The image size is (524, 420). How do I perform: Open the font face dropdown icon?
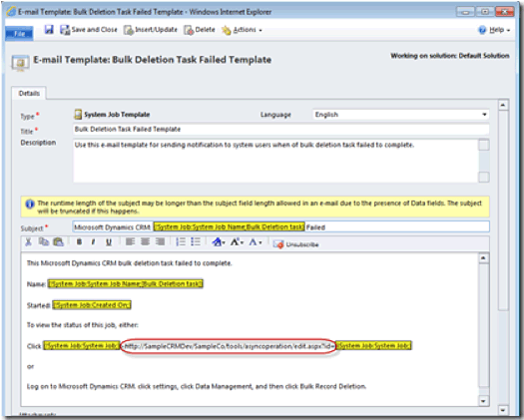(219, 241)
